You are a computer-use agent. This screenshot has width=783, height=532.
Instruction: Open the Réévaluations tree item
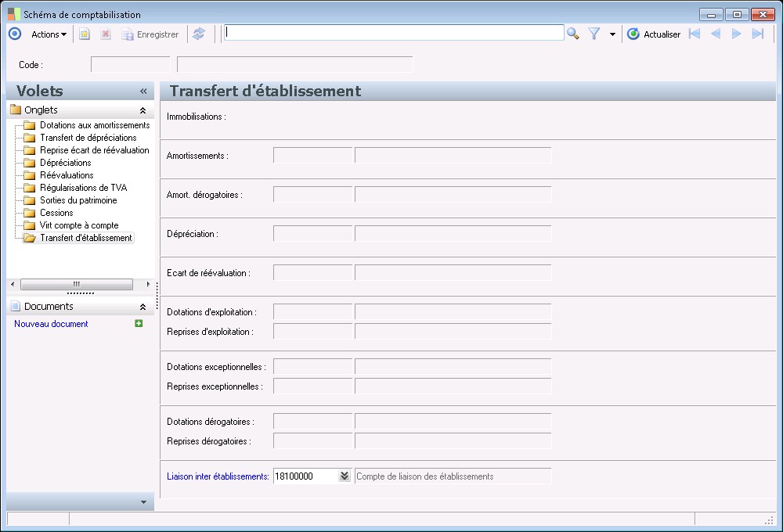click(67, 175)
